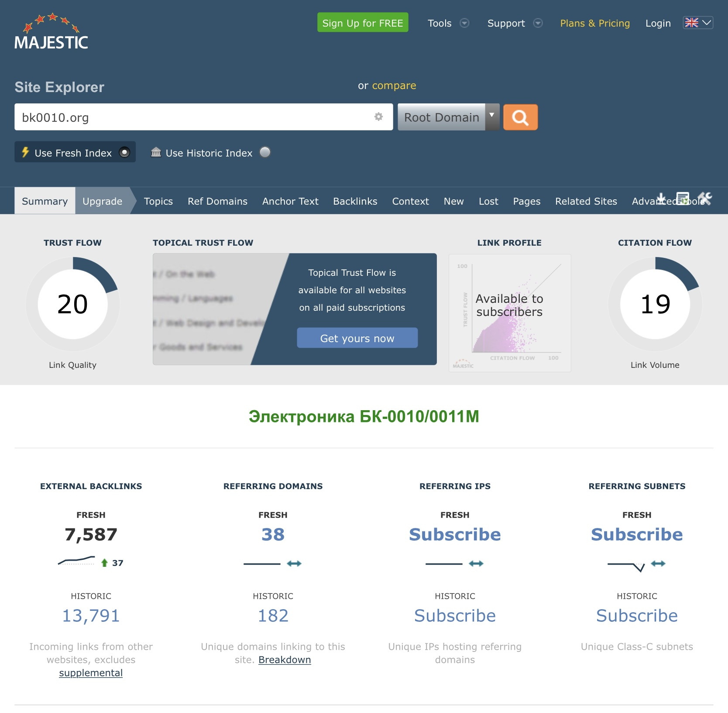Open the language flag selector

(x=698, y=23)
